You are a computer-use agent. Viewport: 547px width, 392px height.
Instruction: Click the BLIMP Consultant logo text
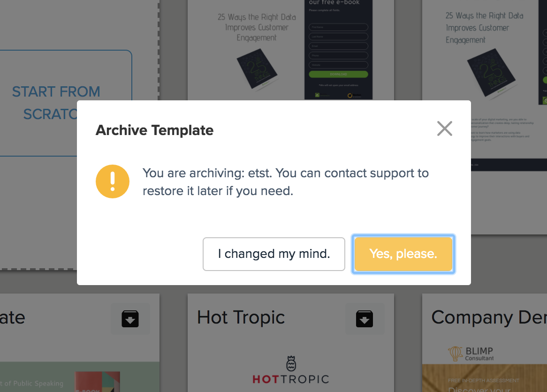tap(479, 354)
